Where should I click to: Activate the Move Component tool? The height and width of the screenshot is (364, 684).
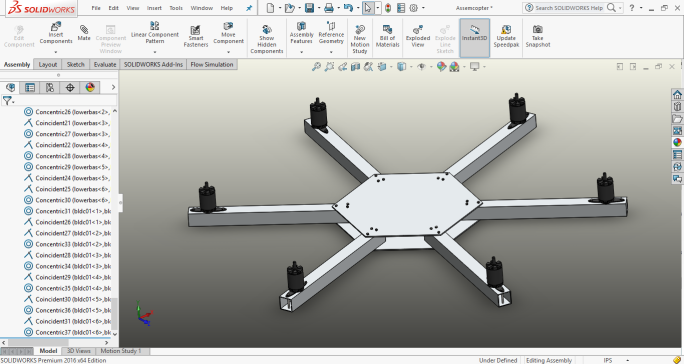[228, 32]
